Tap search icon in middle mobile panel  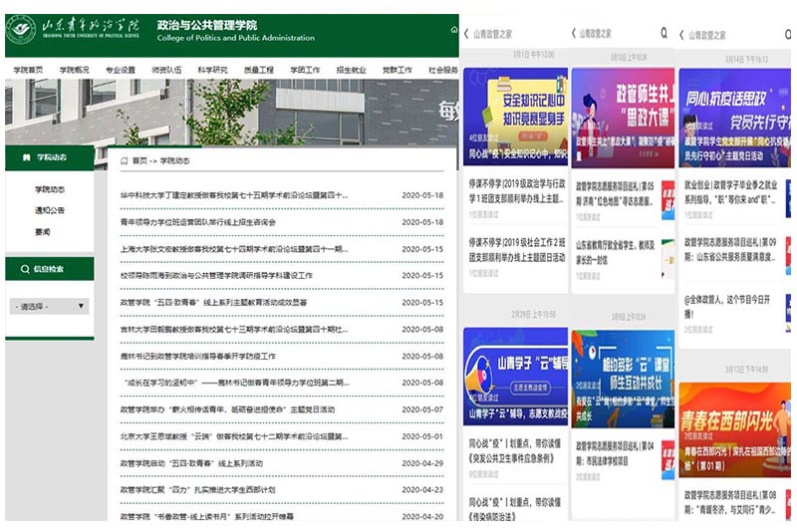pyautogui.click(x=664, y=34)
